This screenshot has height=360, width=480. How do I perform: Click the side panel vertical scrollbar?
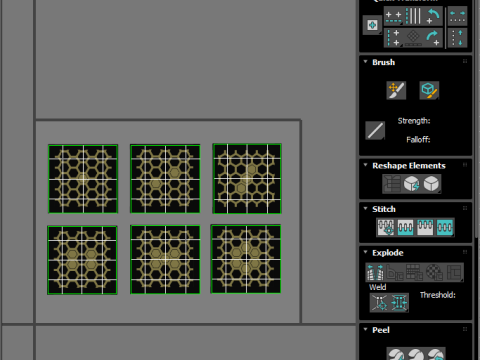point(476,120)
